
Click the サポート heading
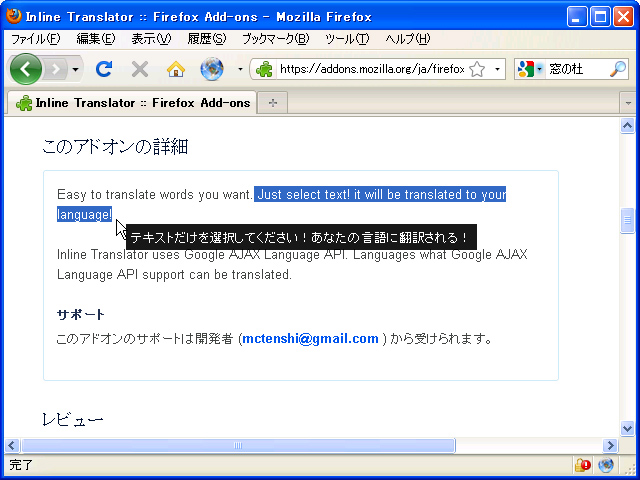point(81,314)
